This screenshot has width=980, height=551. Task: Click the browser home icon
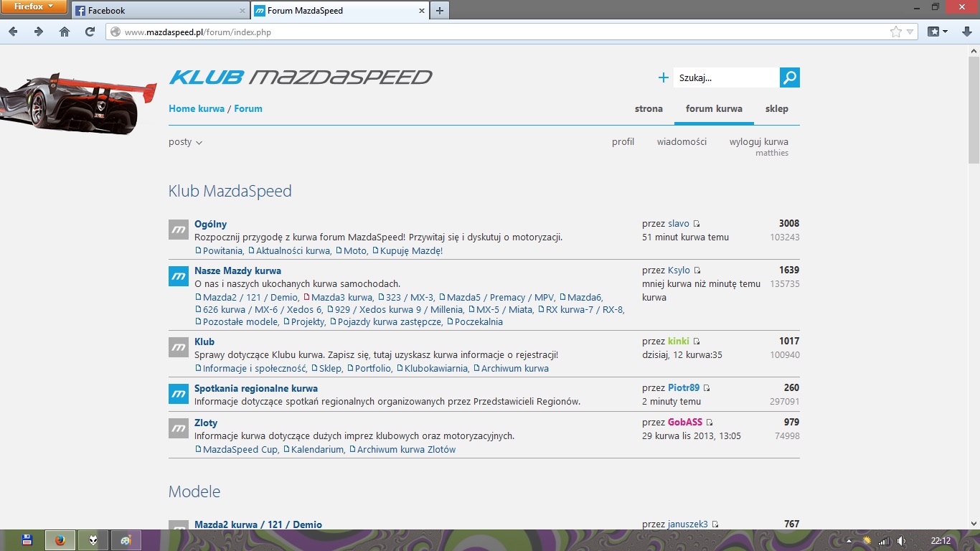65,32
